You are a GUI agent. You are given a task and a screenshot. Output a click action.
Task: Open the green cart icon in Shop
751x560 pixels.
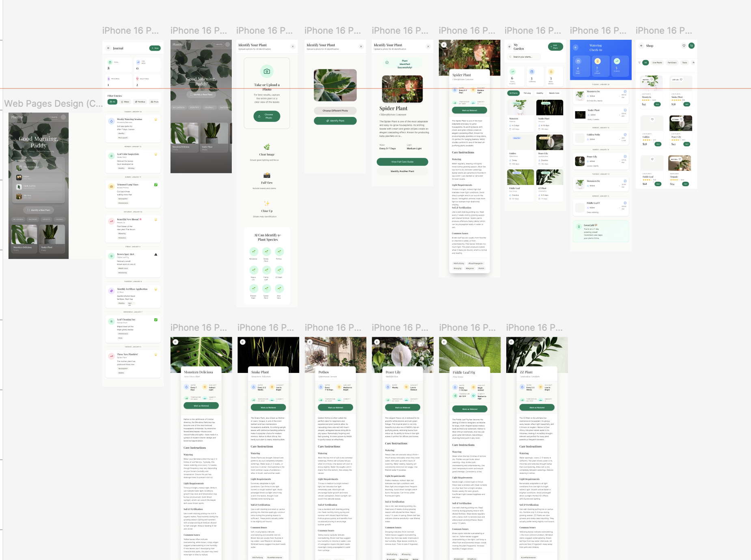691,45
